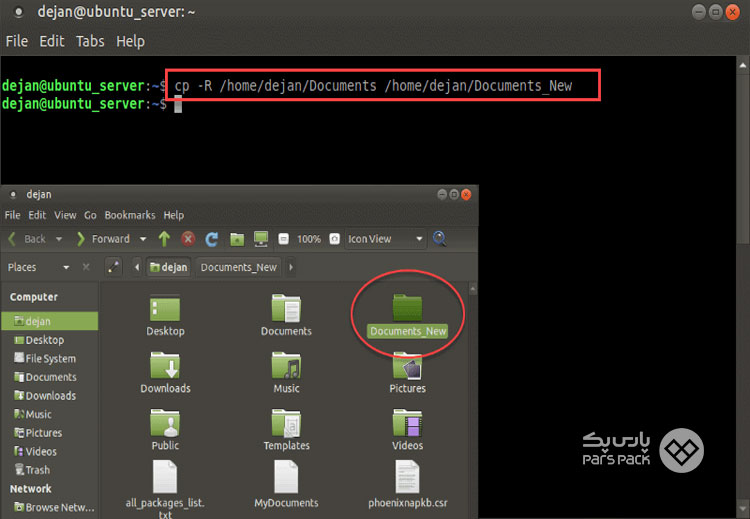
Task: Select the MyDocuments file icon
Action: pos(286,477)
